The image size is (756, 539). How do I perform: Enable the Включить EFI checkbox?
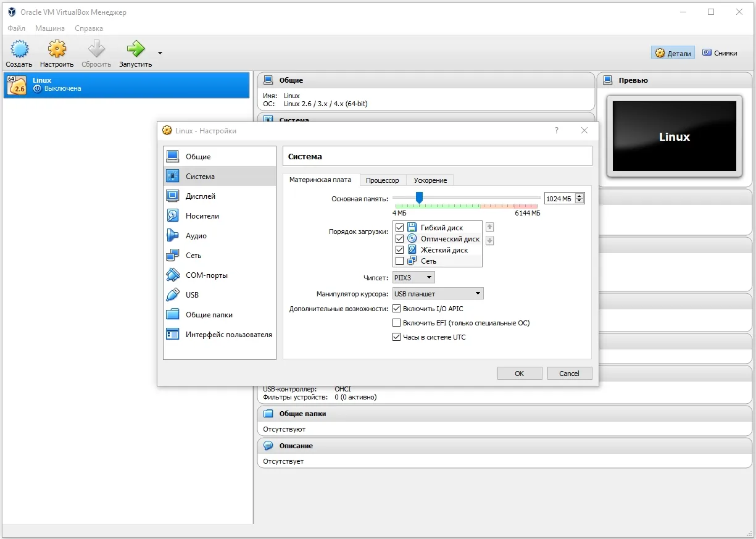click(397, 323)
